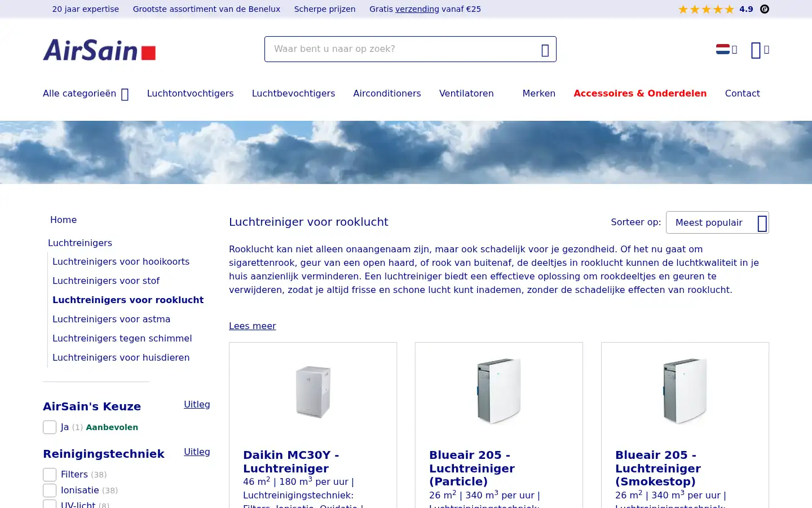Click the five-star rating badge
Screen dimensions: 812x508
click(706, 9)
